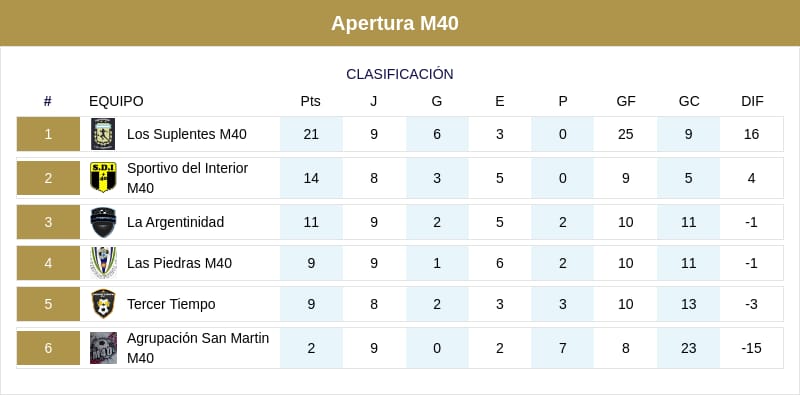Sort table by Pts column header

pos(311,101)
